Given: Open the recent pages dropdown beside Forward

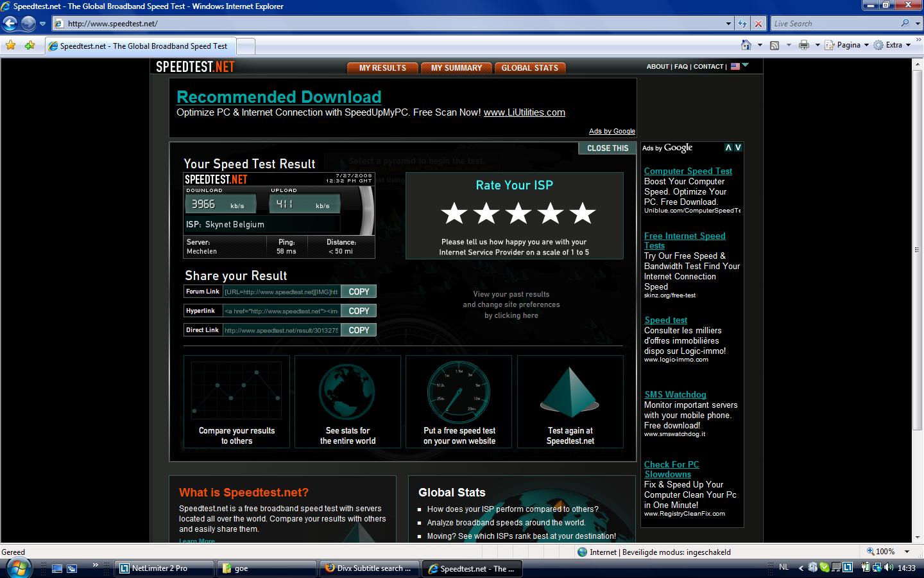Looking at the screenshot, I should [x=42, y=24].
